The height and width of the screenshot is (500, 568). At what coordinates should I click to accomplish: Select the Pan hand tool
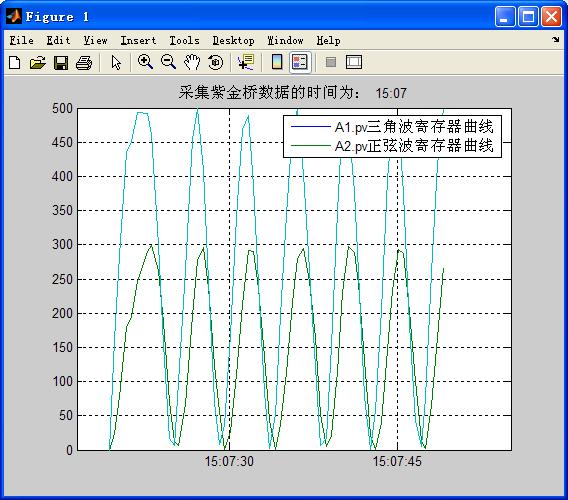pyautogui.click(x=192, y=62)
